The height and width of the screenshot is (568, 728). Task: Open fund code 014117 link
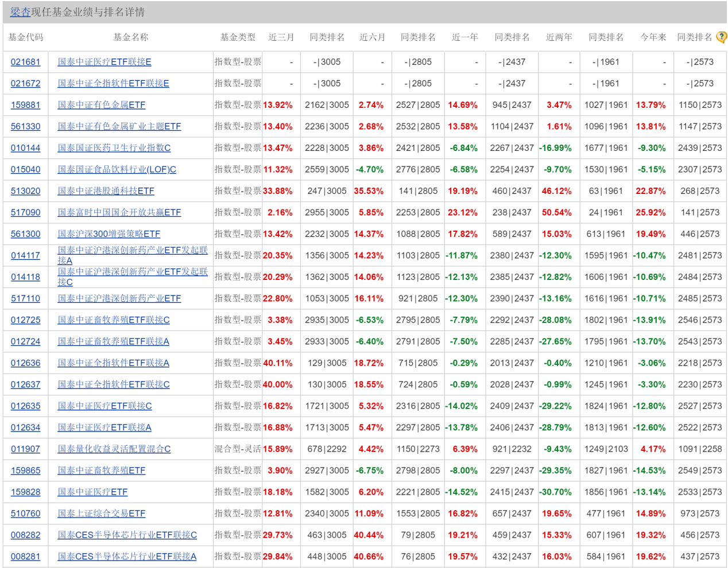(x=25, y=255)
